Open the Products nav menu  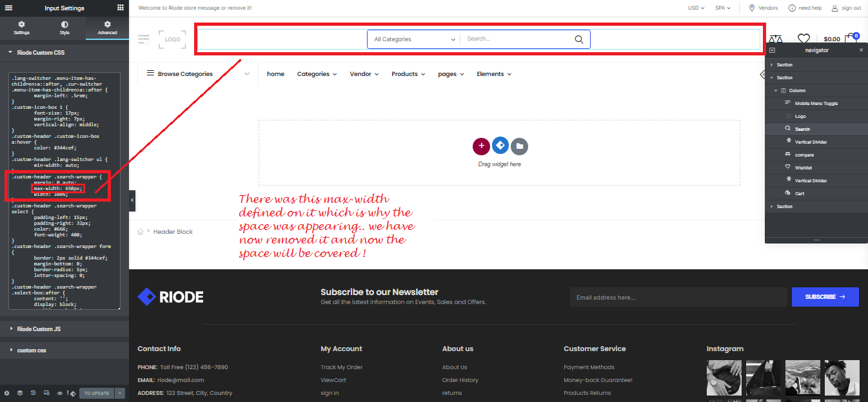(x=408, y=74)
